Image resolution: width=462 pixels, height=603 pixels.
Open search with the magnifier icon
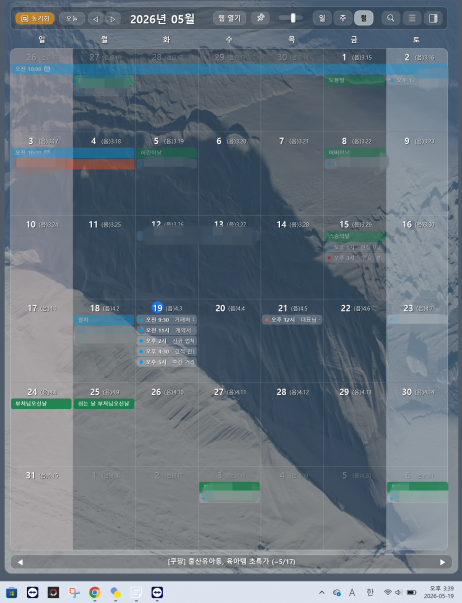[x=390, y=18]
